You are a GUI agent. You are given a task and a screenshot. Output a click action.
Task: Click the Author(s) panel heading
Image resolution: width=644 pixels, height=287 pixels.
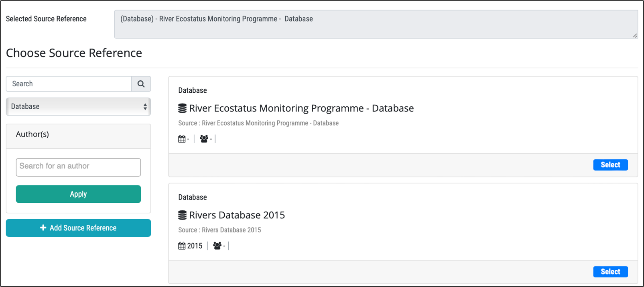33,134
